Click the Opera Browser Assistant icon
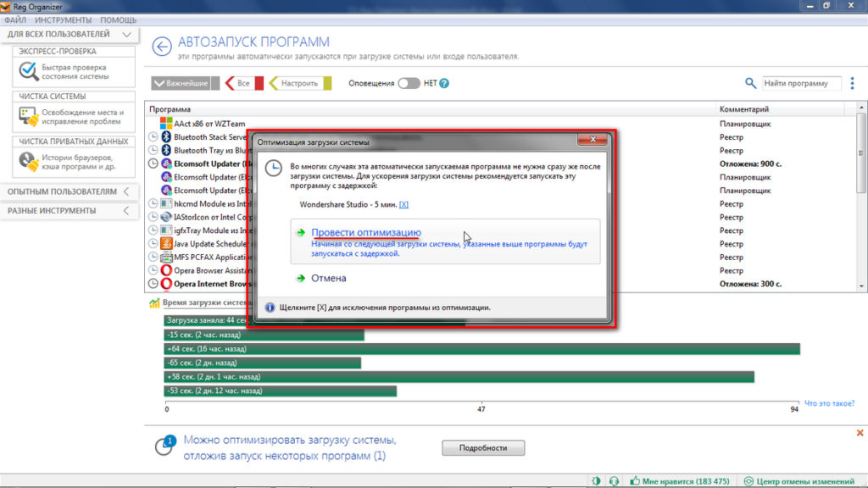This screenshot has width=868, height=488. (166, 270)
